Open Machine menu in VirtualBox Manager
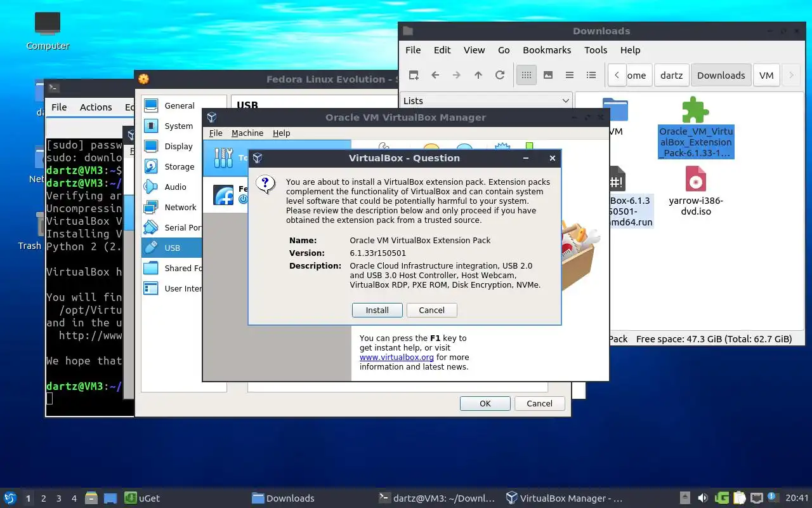This screenshot has width=812, height=508. click(x=247, y=133)
